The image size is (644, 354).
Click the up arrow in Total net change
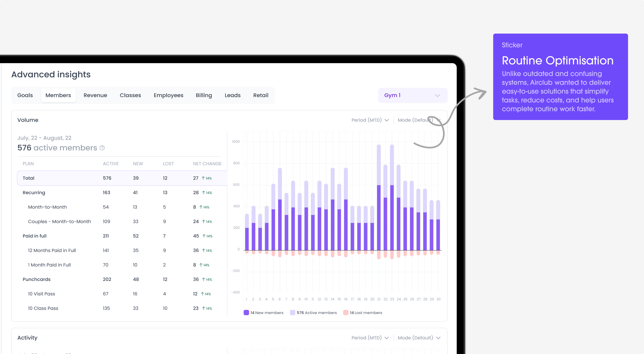203,178
